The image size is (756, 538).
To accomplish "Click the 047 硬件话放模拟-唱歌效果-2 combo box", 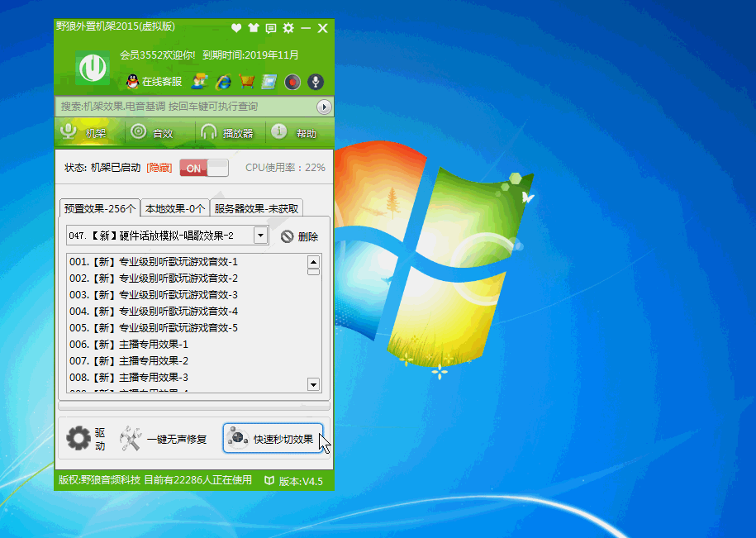I will [167, 236].
